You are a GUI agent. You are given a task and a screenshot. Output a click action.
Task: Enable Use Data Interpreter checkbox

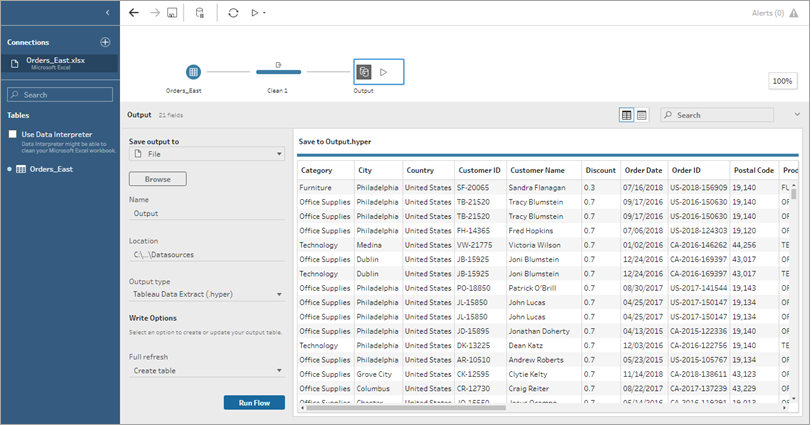pyautogui.click(x=12, y=134)
